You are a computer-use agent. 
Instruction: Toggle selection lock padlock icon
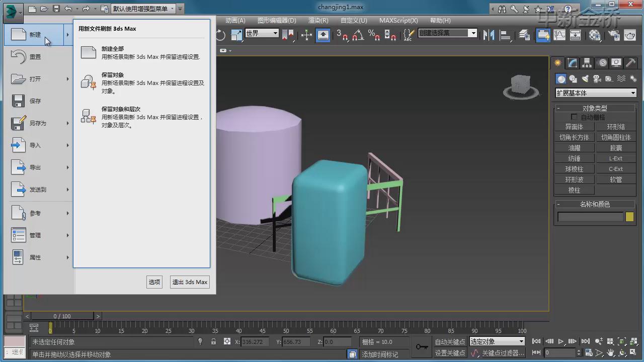[213, 341]
